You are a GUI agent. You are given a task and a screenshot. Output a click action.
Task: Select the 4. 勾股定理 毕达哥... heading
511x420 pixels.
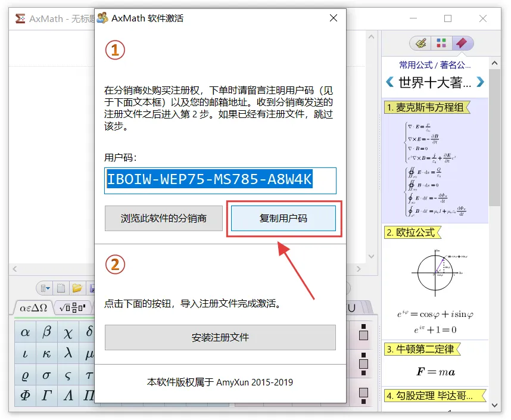pos(435,396)
